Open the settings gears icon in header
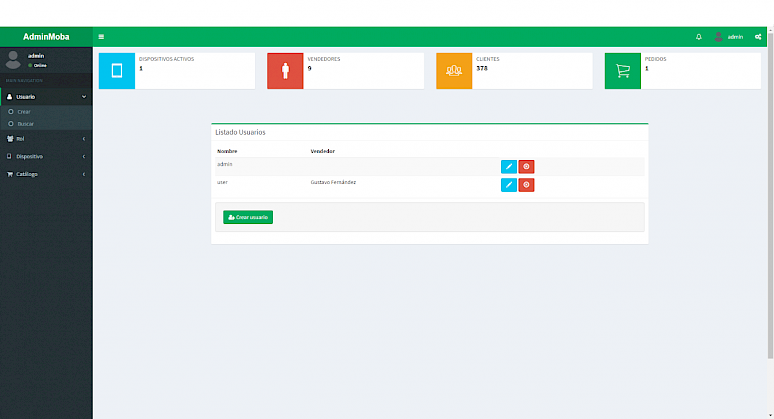This screenshot has width=774, height=419. pyautogui.click(x=758, y=37)
